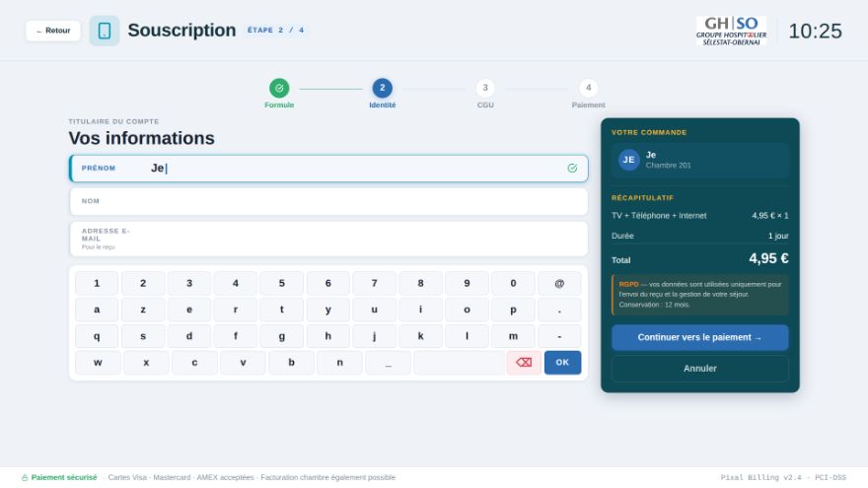Screen dimensions: 868x488
Task: Tap the letter t key
Action: tap(282, 310)
